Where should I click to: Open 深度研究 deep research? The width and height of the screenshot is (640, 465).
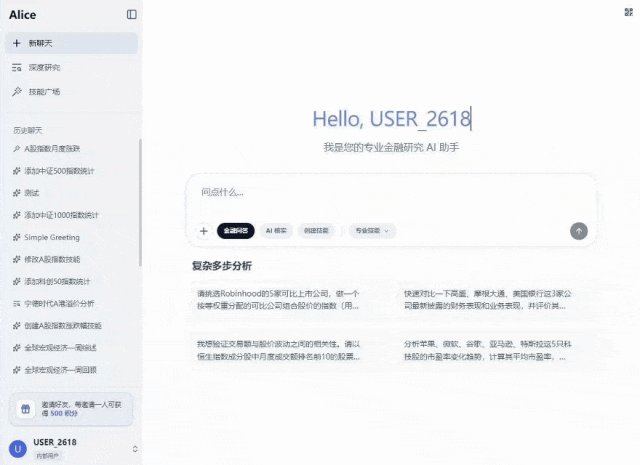click(71, 67)
